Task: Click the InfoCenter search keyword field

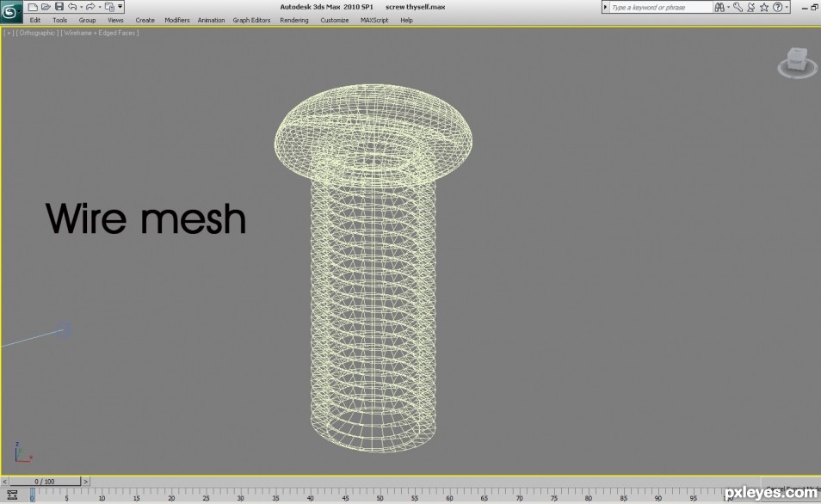Action: coord(661,8)
